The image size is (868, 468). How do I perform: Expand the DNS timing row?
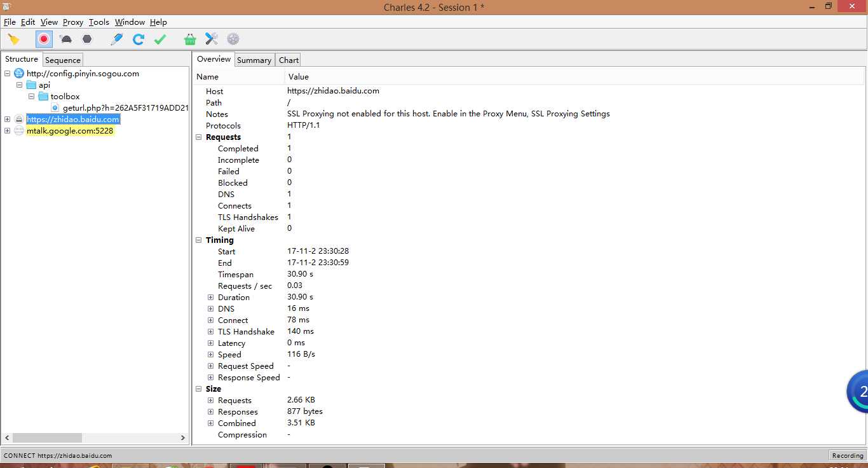click(211, 308)
